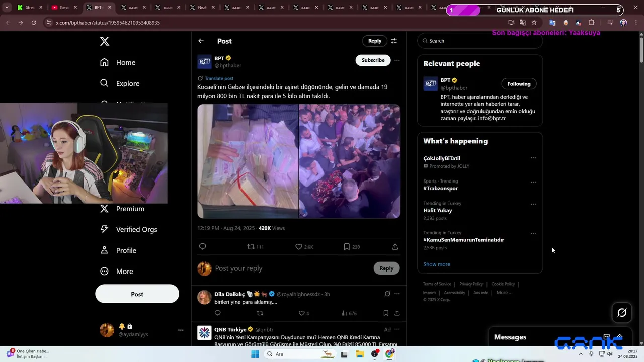Image resolution: width=644 pixels, height=362 pixels.
Task: Click the reply comment icon on BPT post
Action: click(203, 246)
